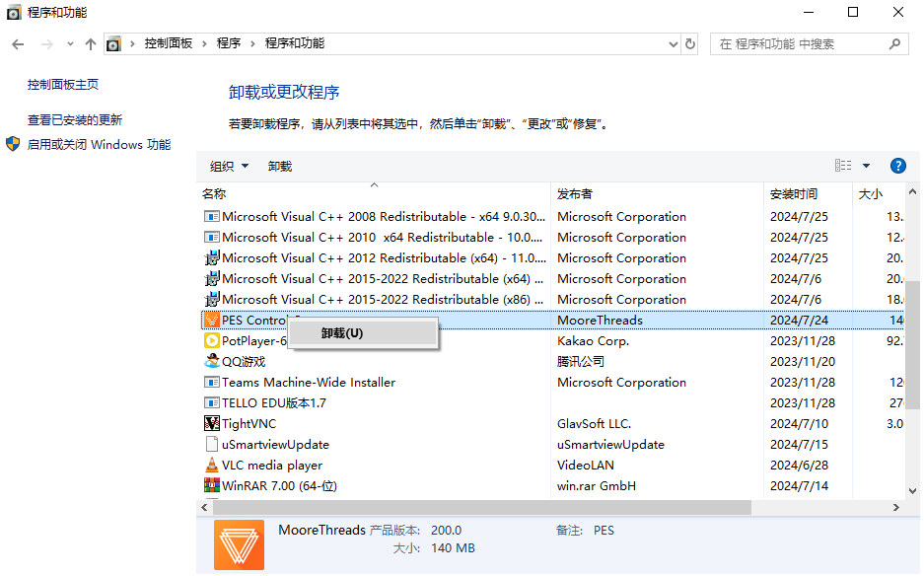Click horizontal scrollbar left arrow
Screen dimensions: 924x576
click(204, 507)
